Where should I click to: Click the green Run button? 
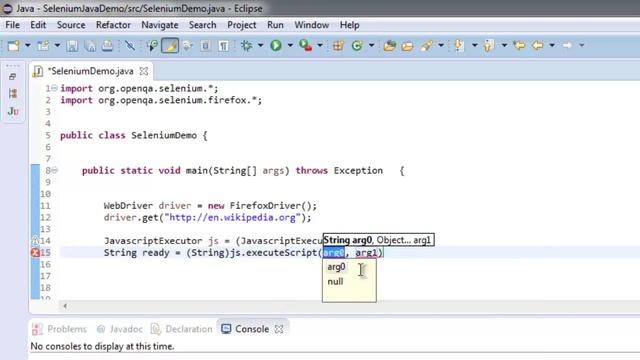276,45
